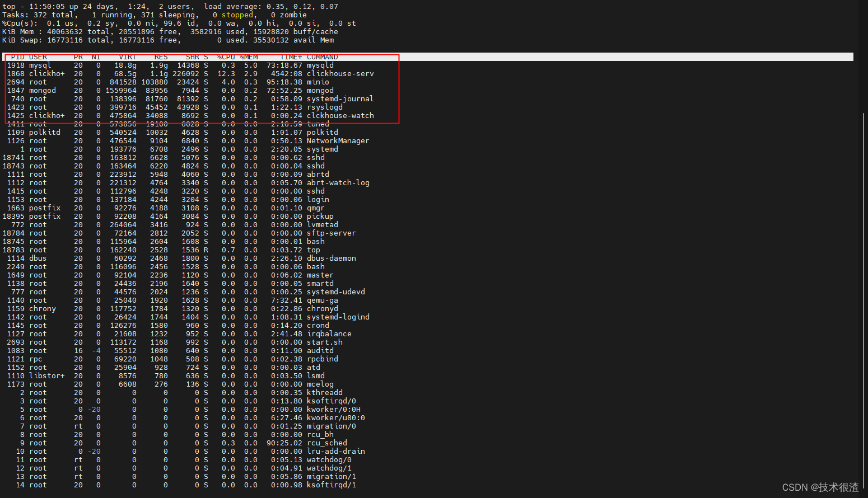Select the qmgr command text
The image size is (868, 498).
click(x=316, y=208)
